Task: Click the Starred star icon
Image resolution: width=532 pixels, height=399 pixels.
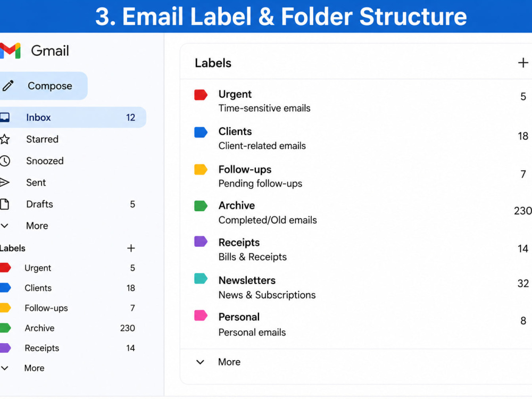Action: pyautogui.click(x=5, y=139)
